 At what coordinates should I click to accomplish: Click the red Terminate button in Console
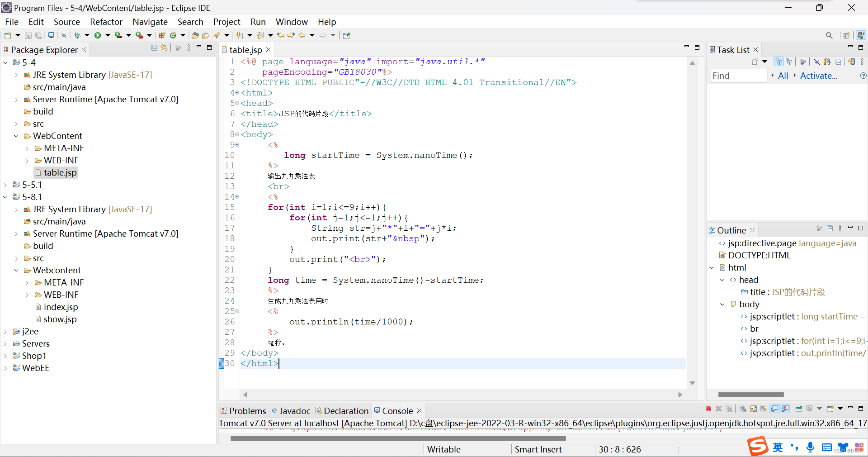(708, 409)
